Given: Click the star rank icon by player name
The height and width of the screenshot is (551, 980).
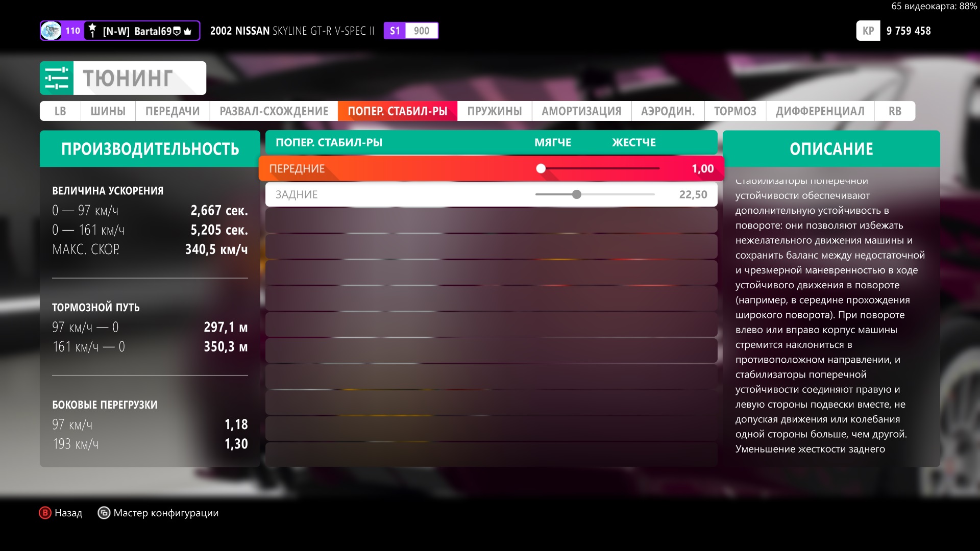Looking at the screenshot, I should (92, 31).
